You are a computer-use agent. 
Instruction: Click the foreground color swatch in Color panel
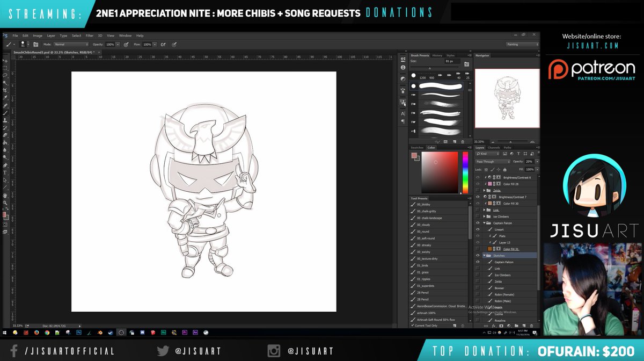[414, 155]
